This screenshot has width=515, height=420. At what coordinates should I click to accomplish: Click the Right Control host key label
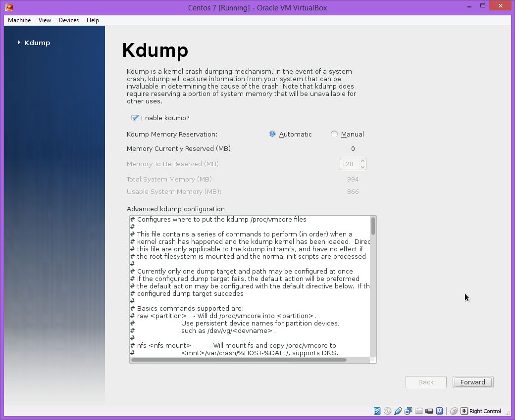point(485,411)
